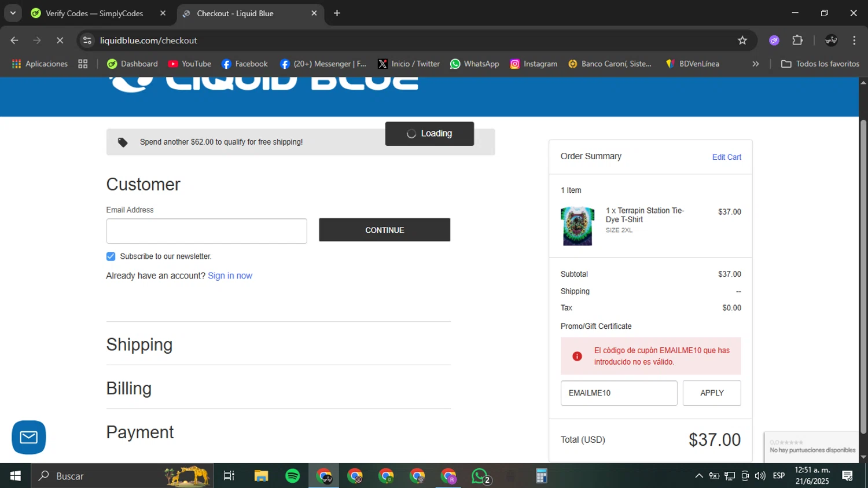Close the Checkout - Liquid Blue tab

click(x=314, y=13)
